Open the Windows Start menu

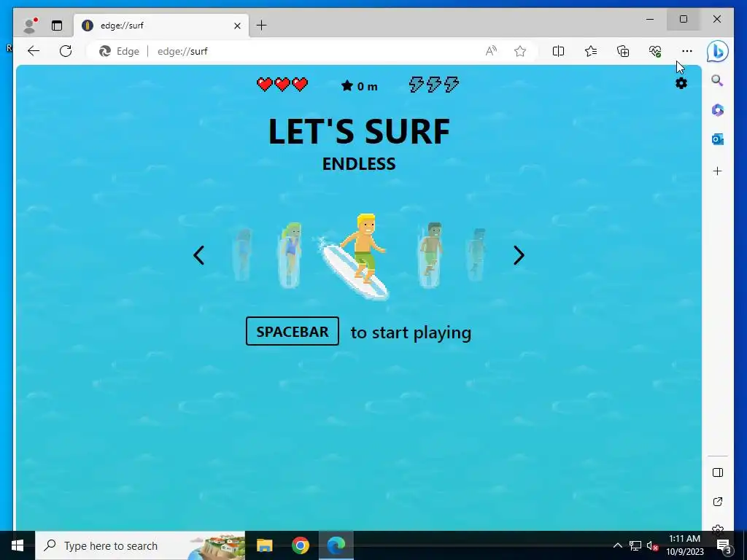(x=18, y=545)
